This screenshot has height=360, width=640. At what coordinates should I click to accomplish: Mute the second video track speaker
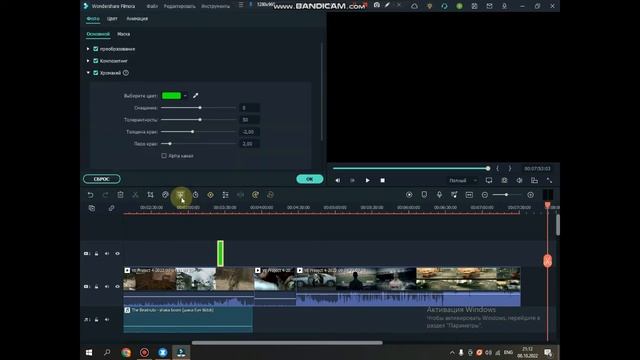coord(107,287)
